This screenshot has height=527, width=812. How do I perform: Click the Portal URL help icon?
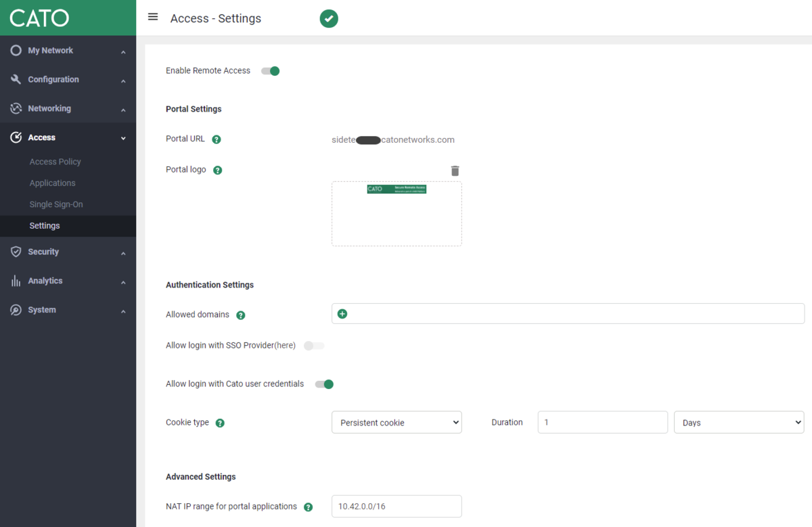[x=217, y=139]
